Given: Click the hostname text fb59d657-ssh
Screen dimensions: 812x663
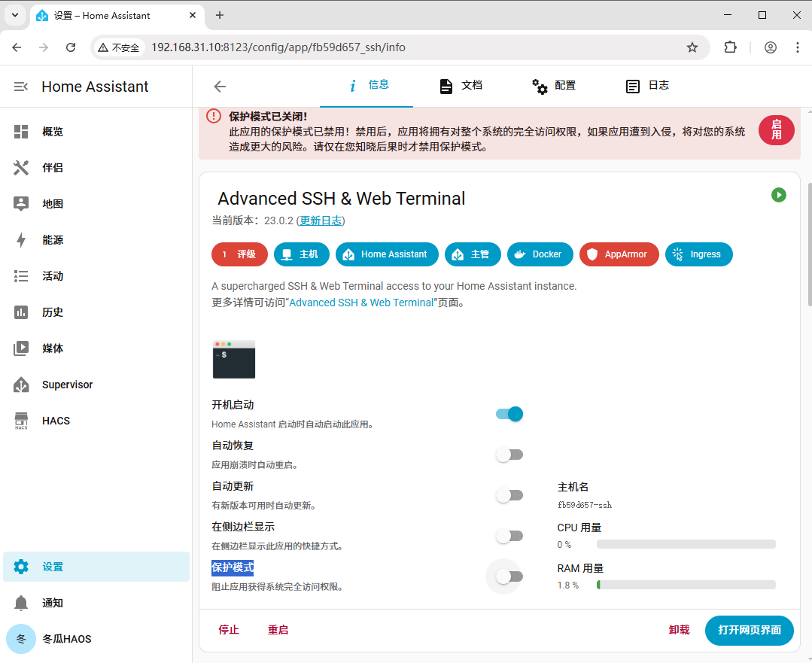Looking at the screenshot, I should (585, 505).
